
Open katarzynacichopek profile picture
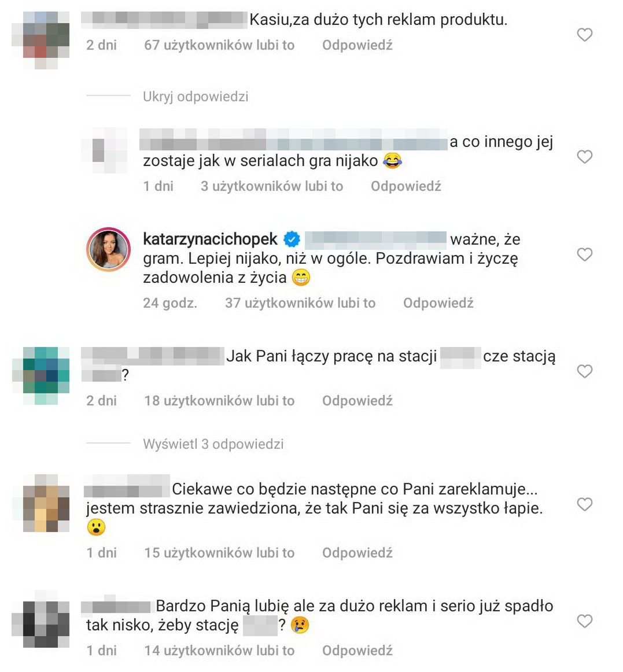point(109,249)
